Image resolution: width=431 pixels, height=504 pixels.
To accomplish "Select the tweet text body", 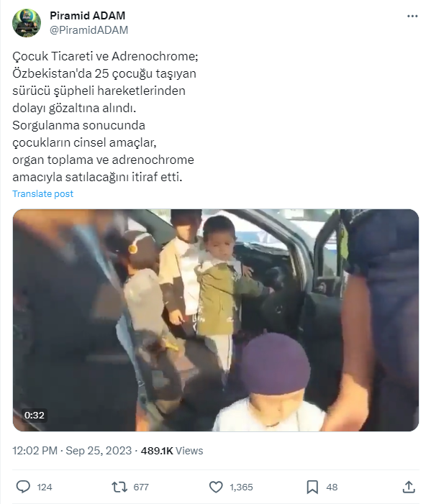I will 105,116.
